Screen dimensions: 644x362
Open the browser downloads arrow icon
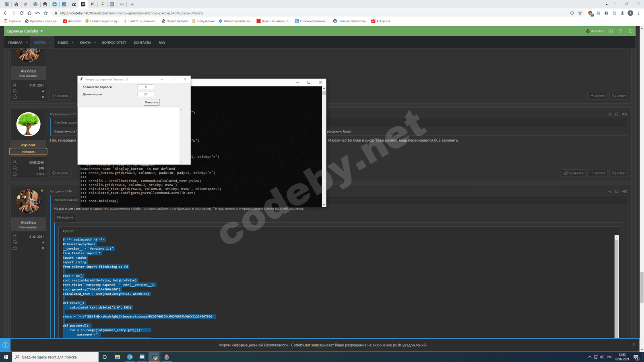click(x=622, y=13)
